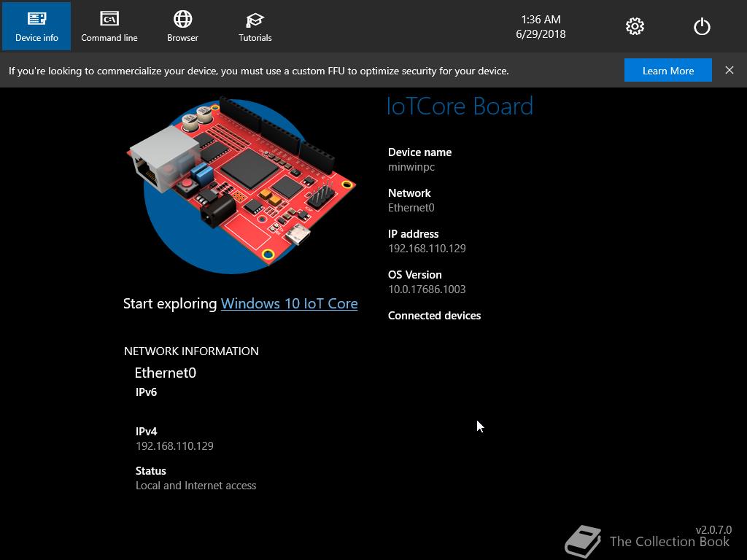Open the Command line tab
Screen dimensions: 747x560
[x=109, y=26]
